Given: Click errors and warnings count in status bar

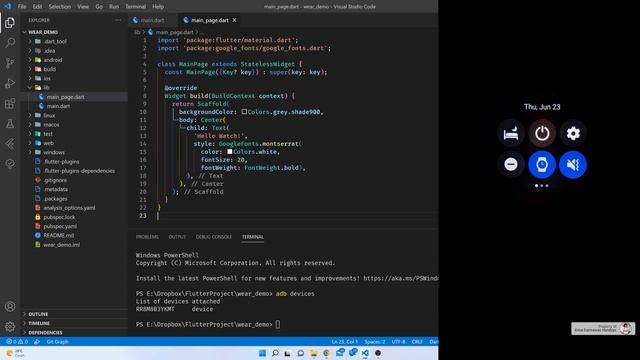Looking at the screenshot, I should tap(17, 342).
